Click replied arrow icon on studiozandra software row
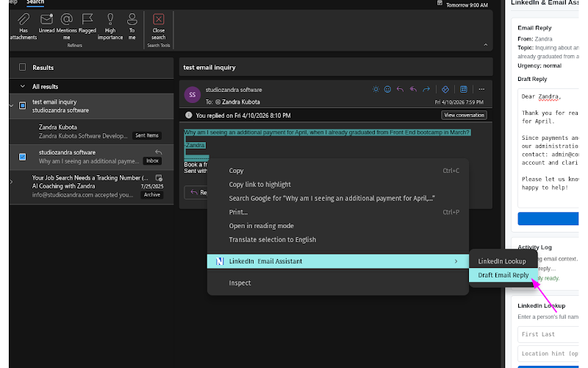The width and height of the screenshot is (588, 368). pyautogui.click(x=159, y=152)
